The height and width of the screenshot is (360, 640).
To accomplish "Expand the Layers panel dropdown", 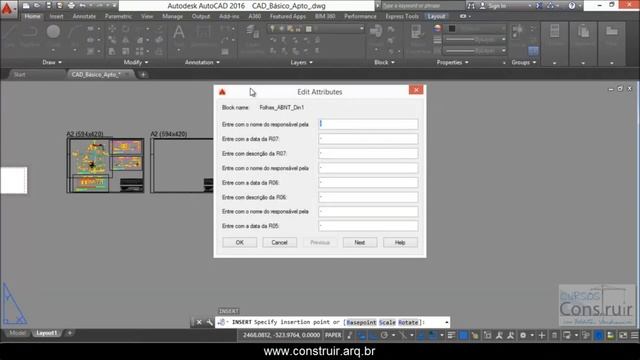I will click(x=301, y=62).
